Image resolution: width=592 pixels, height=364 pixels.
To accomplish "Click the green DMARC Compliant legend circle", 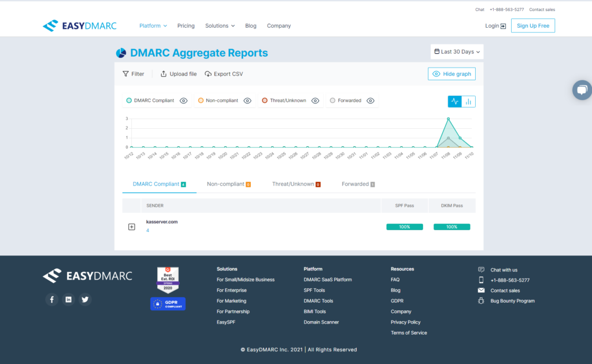I will tap(129, 101).
